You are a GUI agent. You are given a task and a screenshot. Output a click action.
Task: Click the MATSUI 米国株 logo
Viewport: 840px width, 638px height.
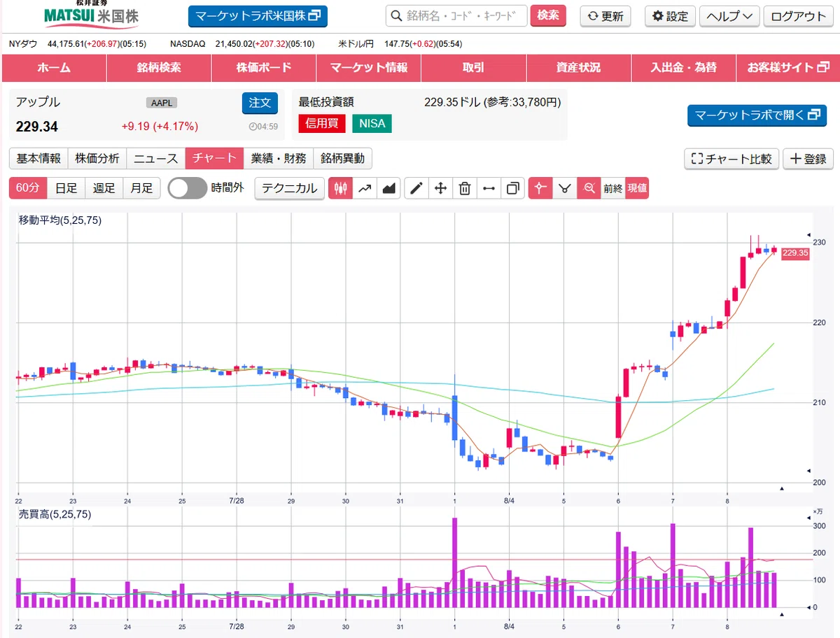91,14
